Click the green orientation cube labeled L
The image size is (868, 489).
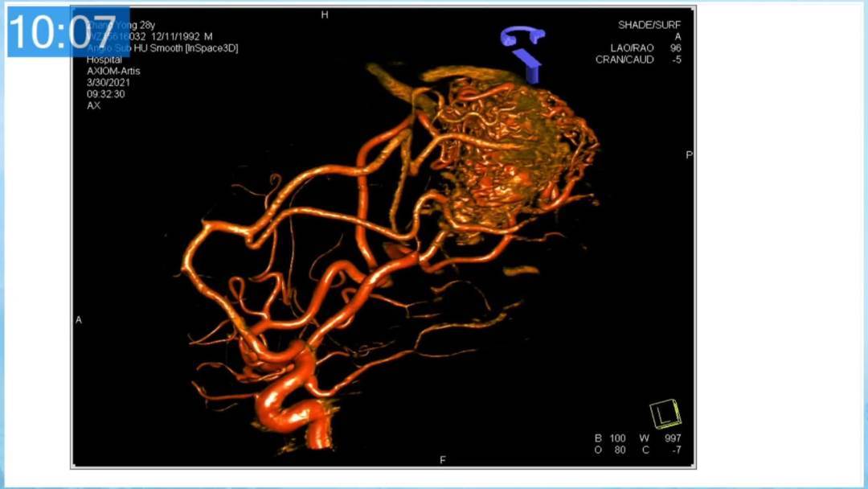(665, 414)
